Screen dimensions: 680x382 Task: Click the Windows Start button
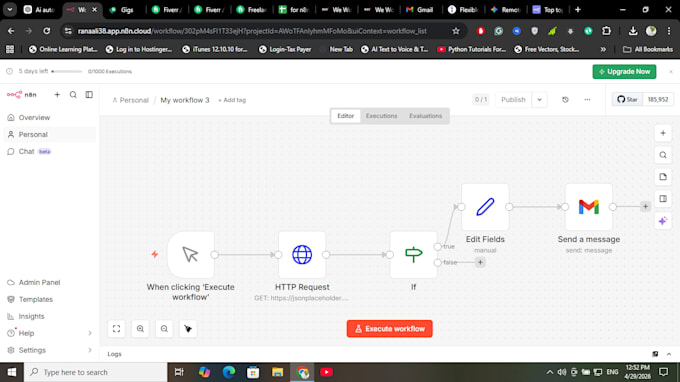[12, 372]
